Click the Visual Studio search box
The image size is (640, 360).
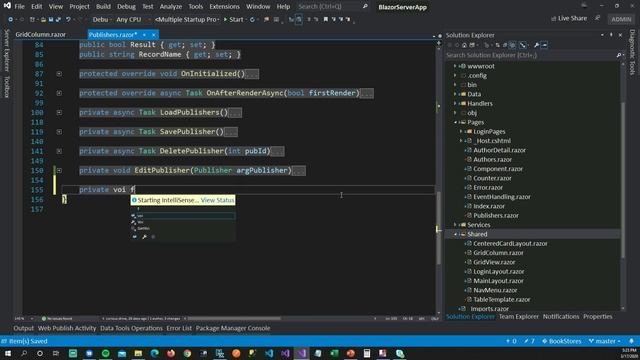(333, 7)
